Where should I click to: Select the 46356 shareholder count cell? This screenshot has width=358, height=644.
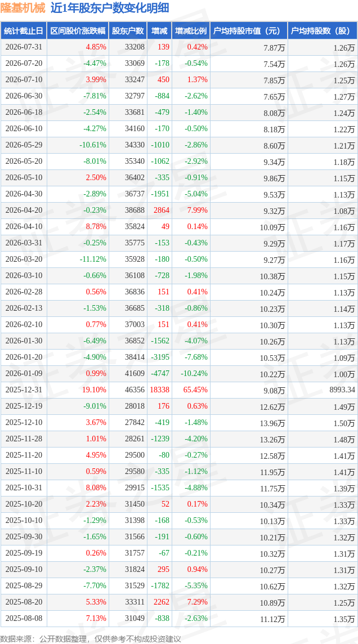point(136,390)
